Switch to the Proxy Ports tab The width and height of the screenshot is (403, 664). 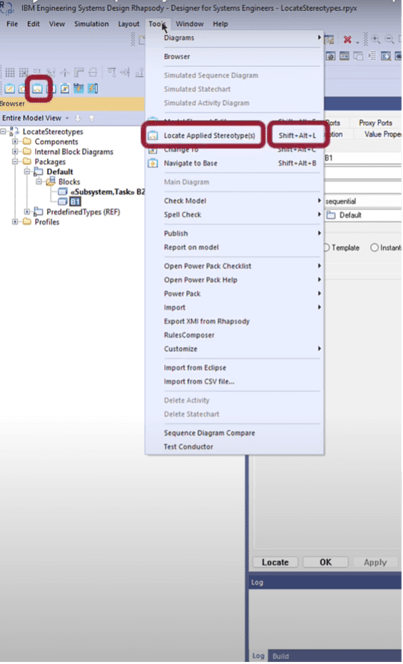(375, 123)
